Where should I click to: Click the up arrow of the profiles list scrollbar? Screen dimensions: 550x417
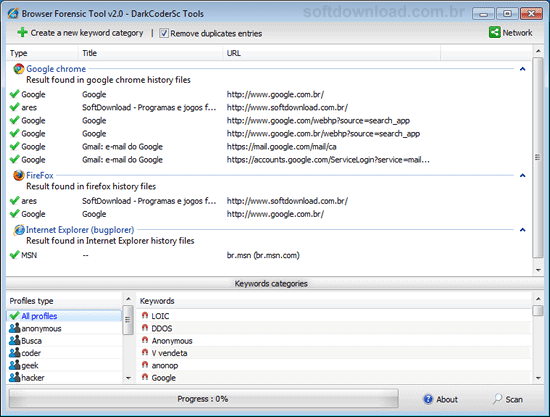(128, 299)
